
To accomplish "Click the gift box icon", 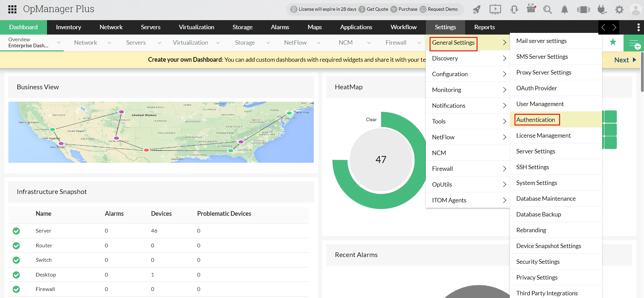I will tap(531, 9).
